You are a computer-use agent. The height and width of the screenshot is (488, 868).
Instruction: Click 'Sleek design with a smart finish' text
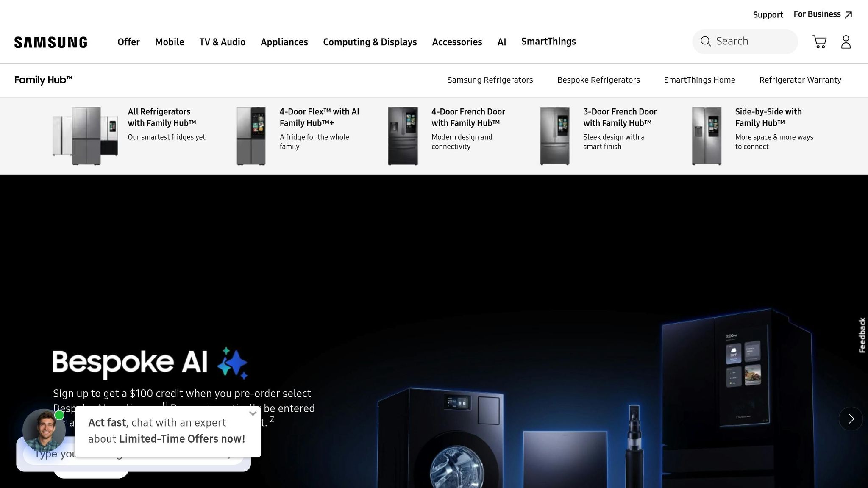tap(614, 142)
